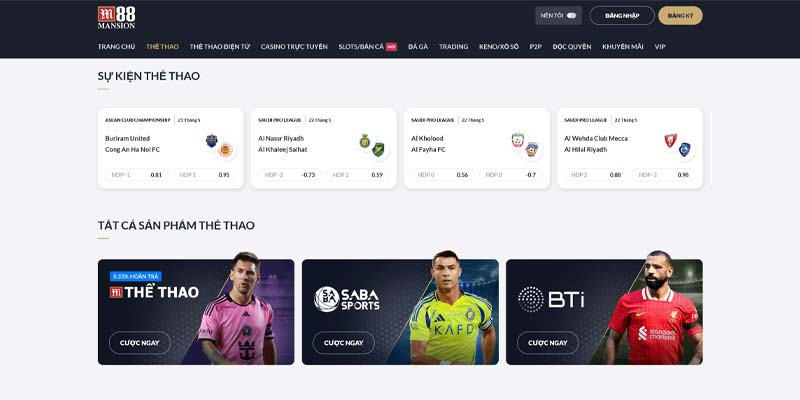The image size is (800, 400).
Task: Click the BTi circular logo
Action: pos(531,299)
